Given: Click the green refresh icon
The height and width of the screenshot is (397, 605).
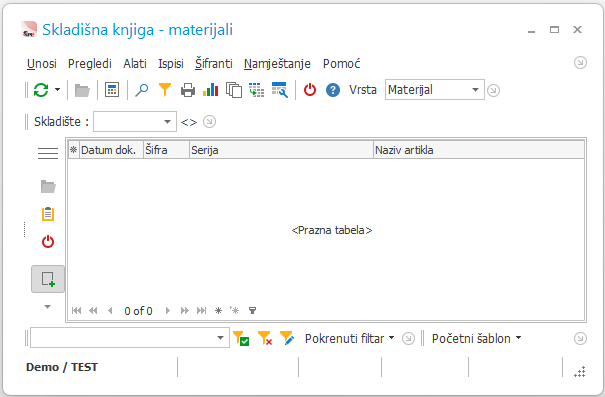Looking at the screenshot, I should pyautogui.click(x=41, y=90).
